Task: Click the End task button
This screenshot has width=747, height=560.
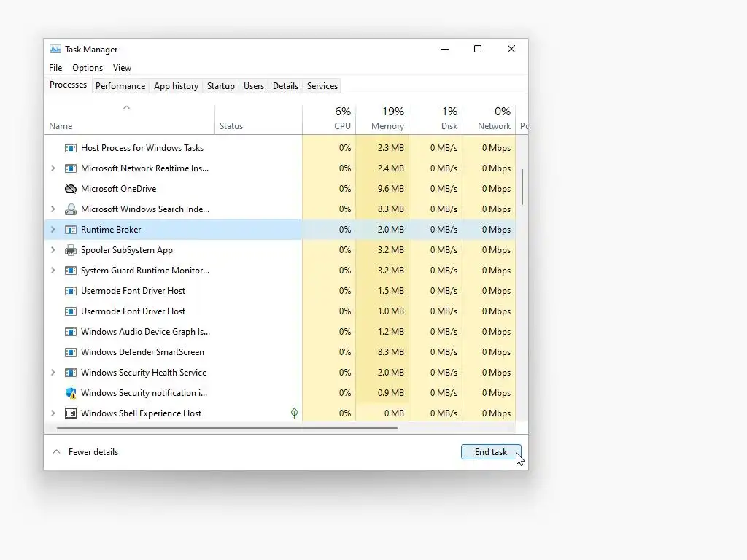Action: (x=491, y=452)
